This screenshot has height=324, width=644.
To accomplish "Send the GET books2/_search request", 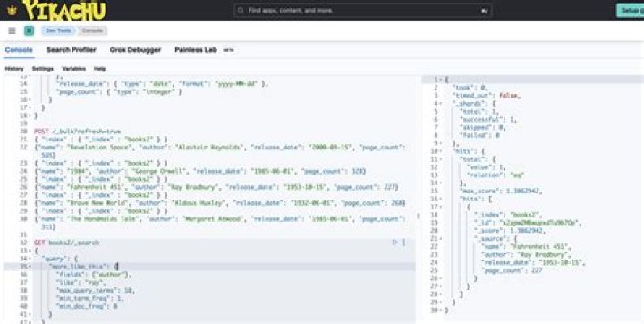I will [394, 243].
